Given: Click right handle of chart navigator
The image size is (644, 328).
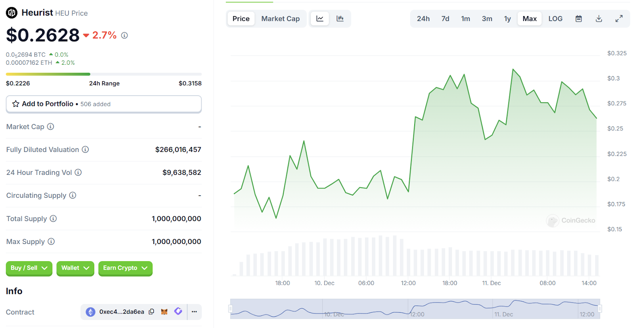Looking at the screenshot, I should (600, 309).
